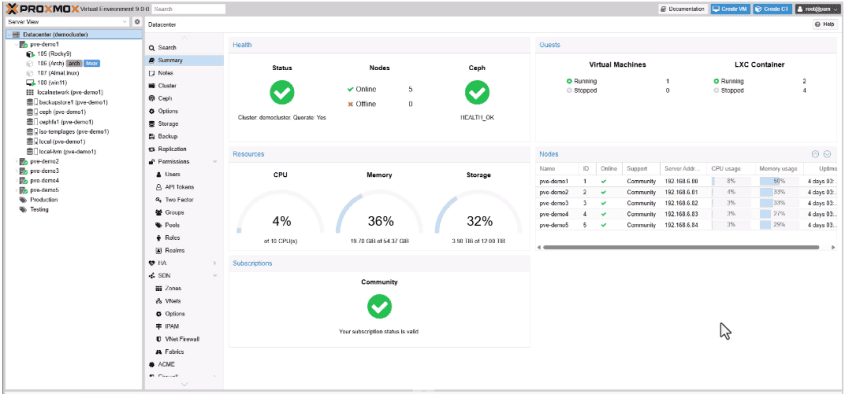Image resolution: width=844 pixels, height=394 pixels.
Task: Click the Proxmox logo in the header
Action: (42, 9)
